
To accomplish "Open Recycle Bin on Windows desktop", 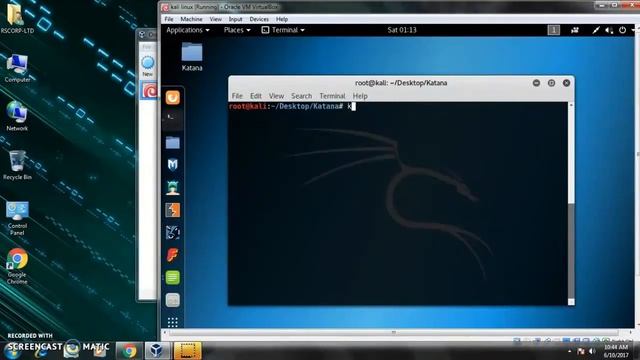I will coord(17,165).
